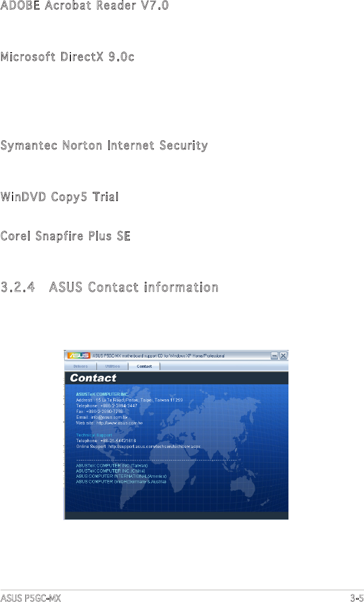Click the '3.2.4 ASUS Contact information' heading

tap(109, 287)
